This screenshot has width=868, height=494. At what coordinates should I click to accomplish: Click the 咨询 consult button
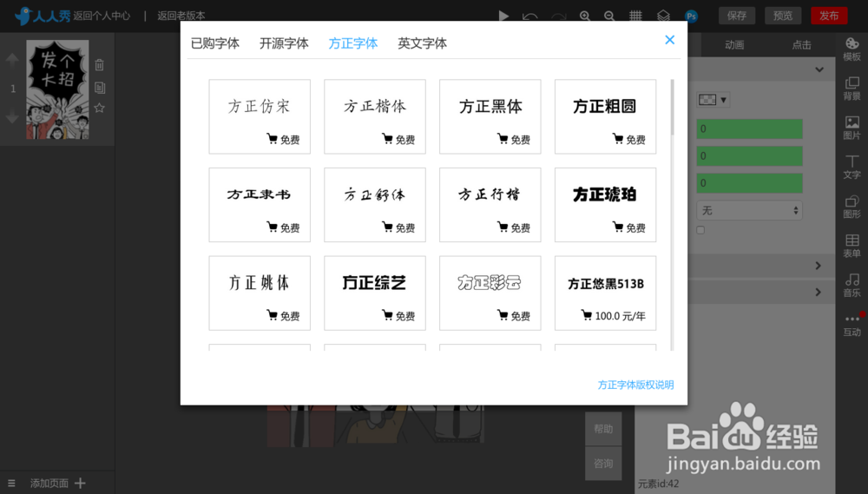pos(603,464)
